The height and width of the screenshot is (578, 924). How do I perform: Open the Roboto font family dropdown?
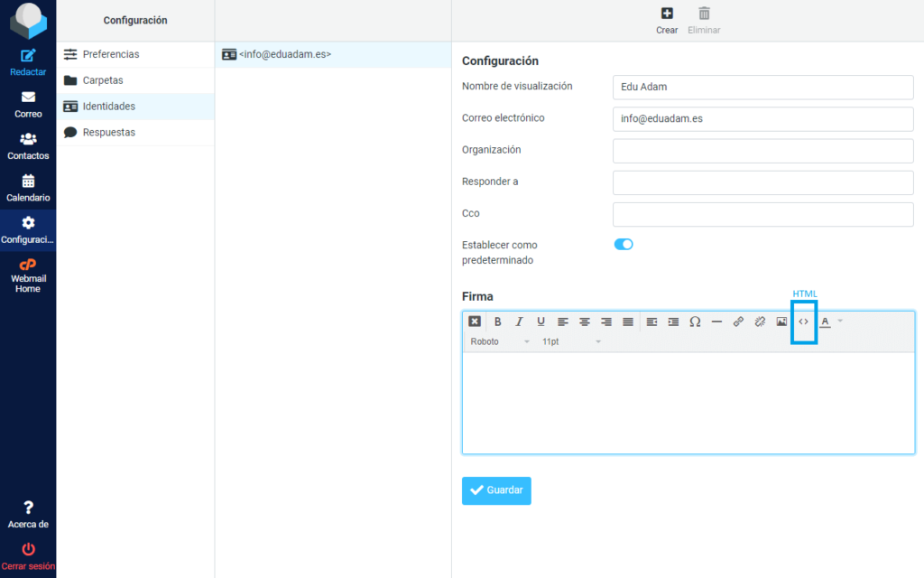(x=500, y=342)
